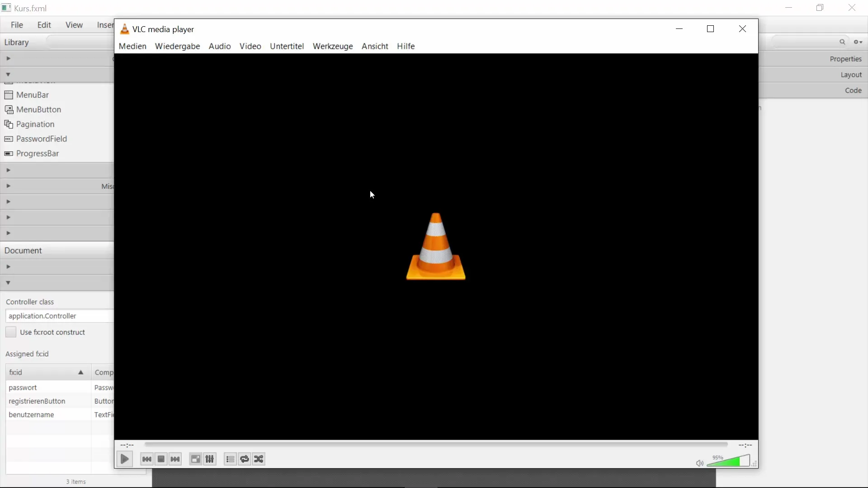The width and height of the screenshot is (868, 488).
Task: Select the passwort fx:id row
Action: 60,388
